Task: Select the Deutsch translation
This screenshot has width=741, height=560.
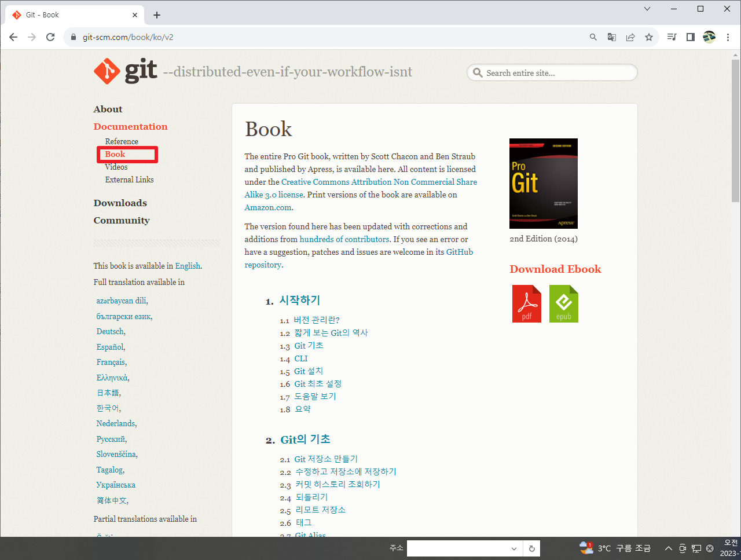Action: tap(110, 331)
